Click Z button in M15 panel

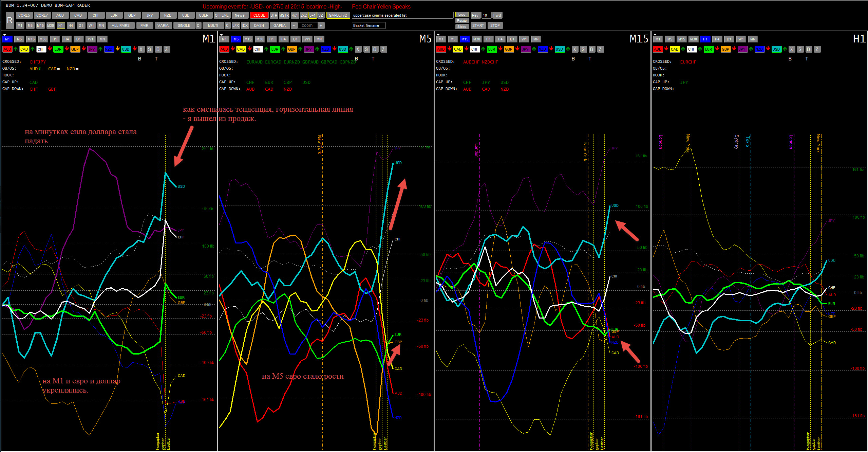[x=600, y=49]
